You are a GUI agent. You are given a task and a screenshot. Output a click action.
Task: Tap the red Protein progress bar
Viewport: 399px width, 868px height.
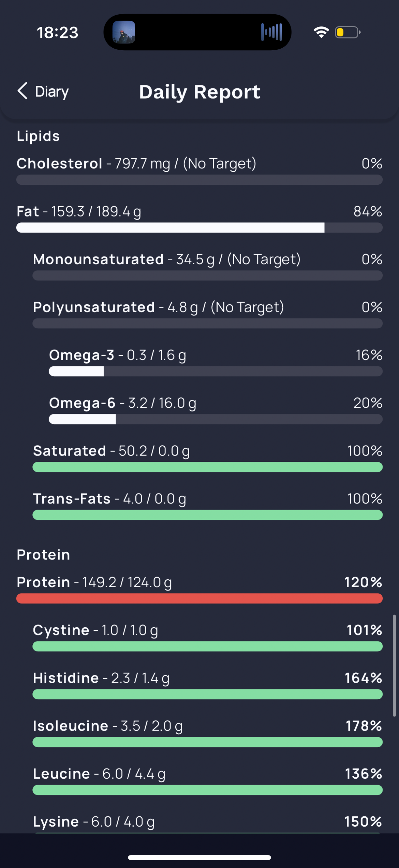199,599
